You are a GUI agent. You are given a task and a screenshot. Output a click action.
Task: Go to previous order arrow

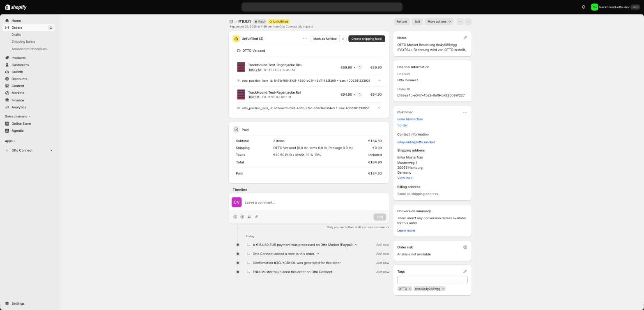click(460, 22)
